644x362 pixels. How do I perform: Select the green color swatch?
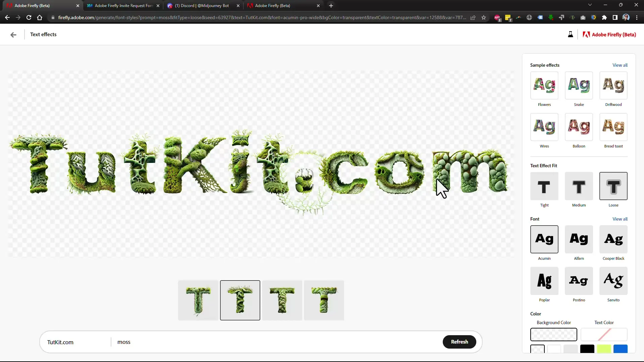pyautogui.click(x=604, y=350)
